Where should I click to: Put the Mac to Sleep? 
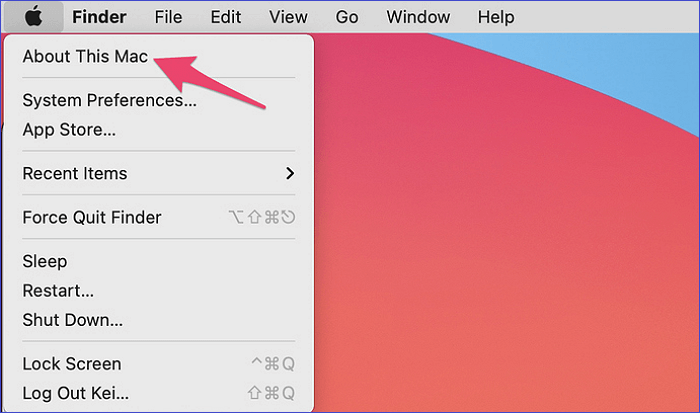coord(45,261)
